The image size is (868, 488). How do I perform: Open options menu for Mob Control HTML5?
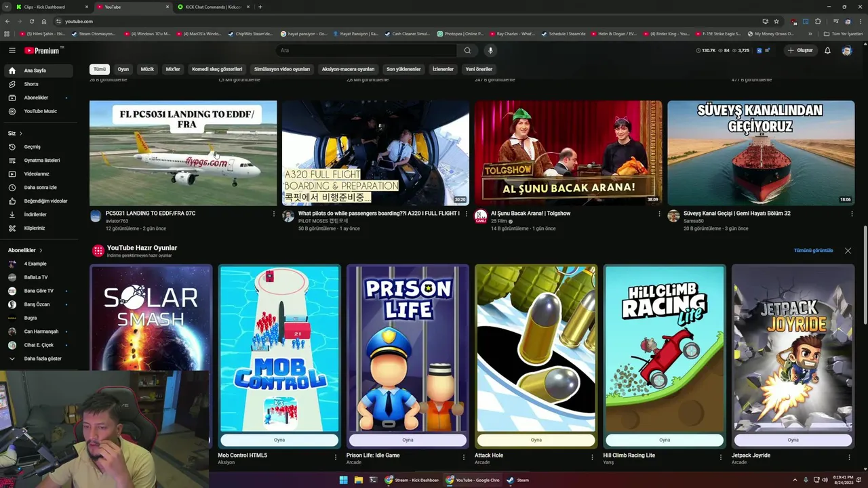(x=335, y=457)
